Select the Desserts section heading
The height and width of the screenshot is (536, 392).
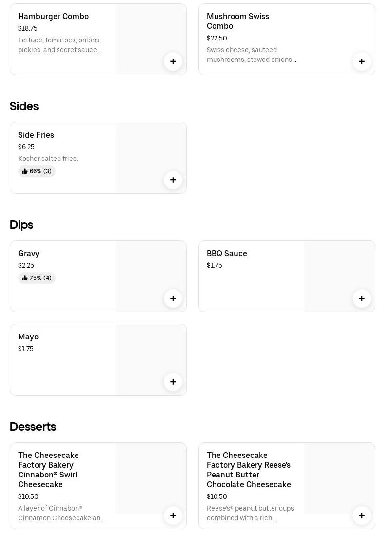click(x=33, y=427)
